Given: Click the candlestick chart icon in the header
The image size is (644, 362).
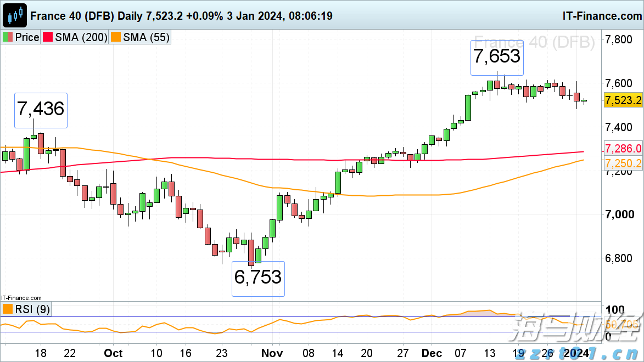Looking at the screenshot, I should tap(15, 15).
